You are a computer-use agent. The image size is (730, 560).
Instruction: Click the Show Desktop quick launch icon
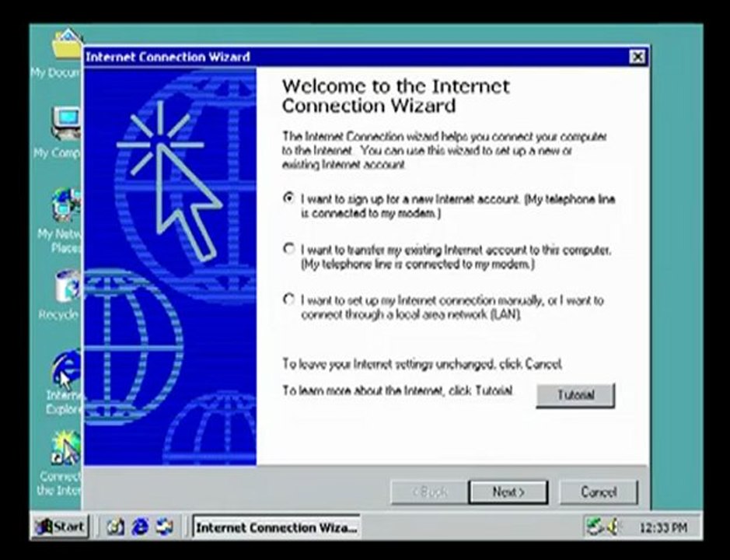[x=116, y=527]
